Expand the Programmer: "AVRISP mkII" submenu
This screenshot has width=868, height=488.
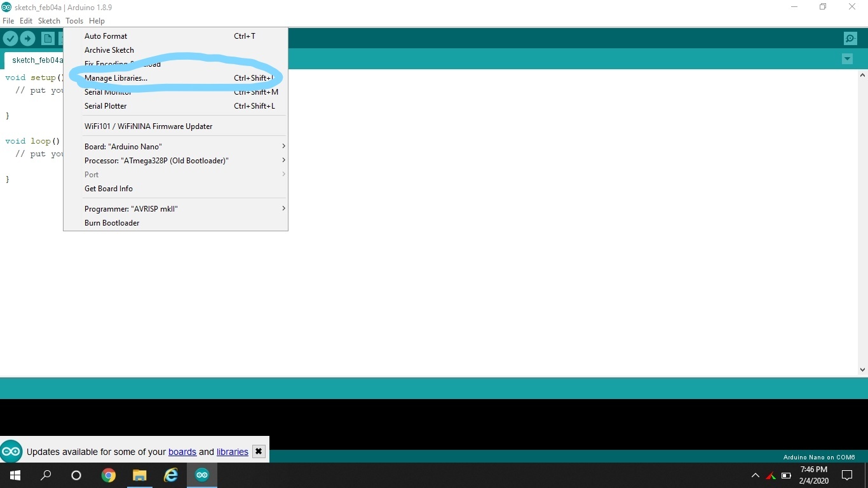click(175, 209)
